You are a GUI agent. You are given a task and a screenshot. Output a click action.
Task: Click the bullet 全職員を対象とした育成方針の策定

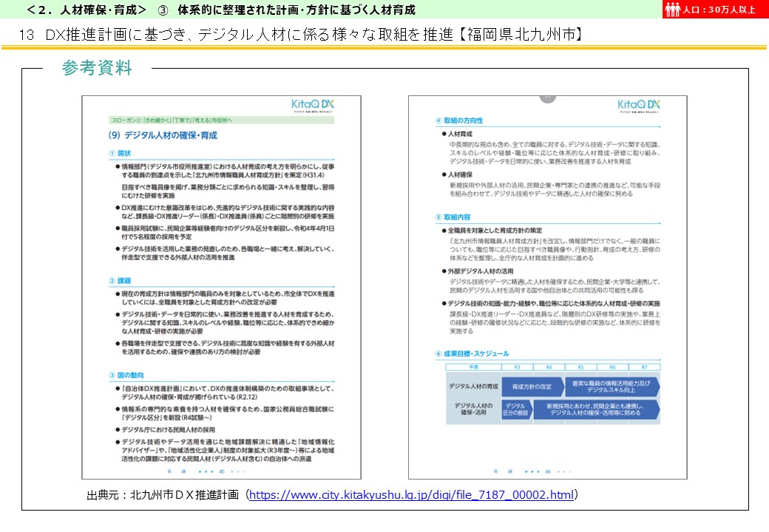(492, 231)
